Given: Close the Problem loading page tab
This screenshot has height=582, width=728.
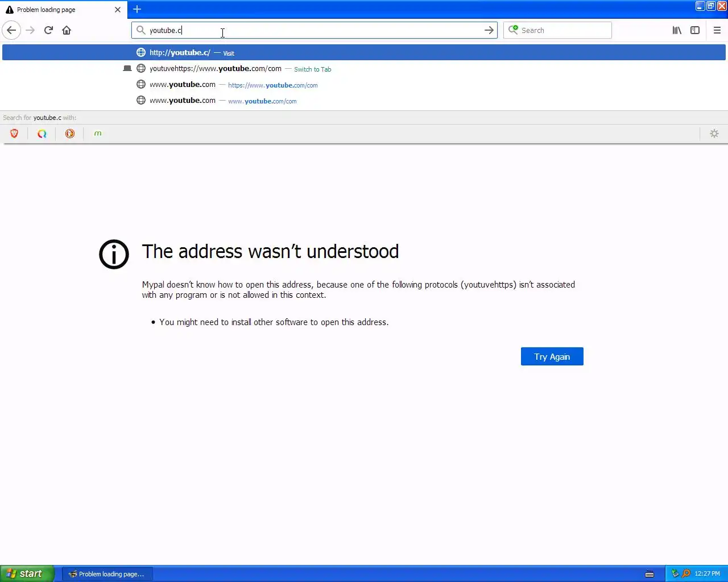Looking at the screenshot, I should 118,10.
